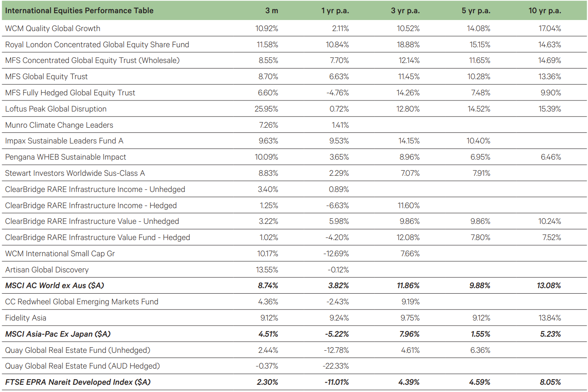Select the 13.84% value in Fidelity Asia row

(550, 318)
